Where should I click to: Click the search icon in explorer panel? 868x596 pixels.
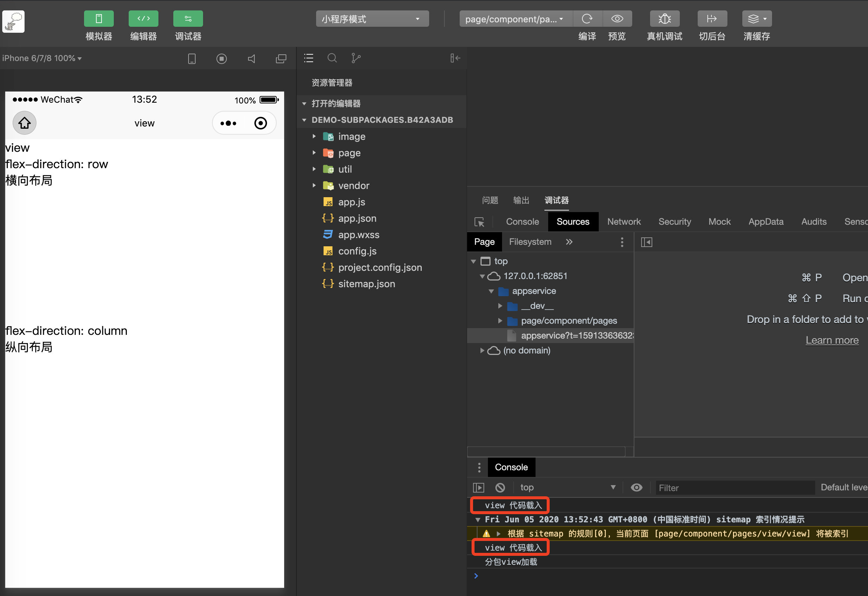click(332, 58)
